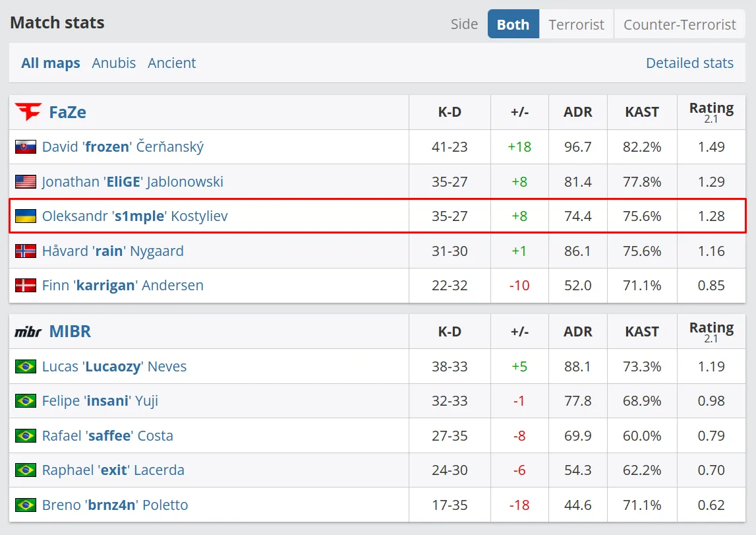This screenshot has height=535, width=756.
Task: Click saffee's 27-35 K-D value
Action: [450, 435]
